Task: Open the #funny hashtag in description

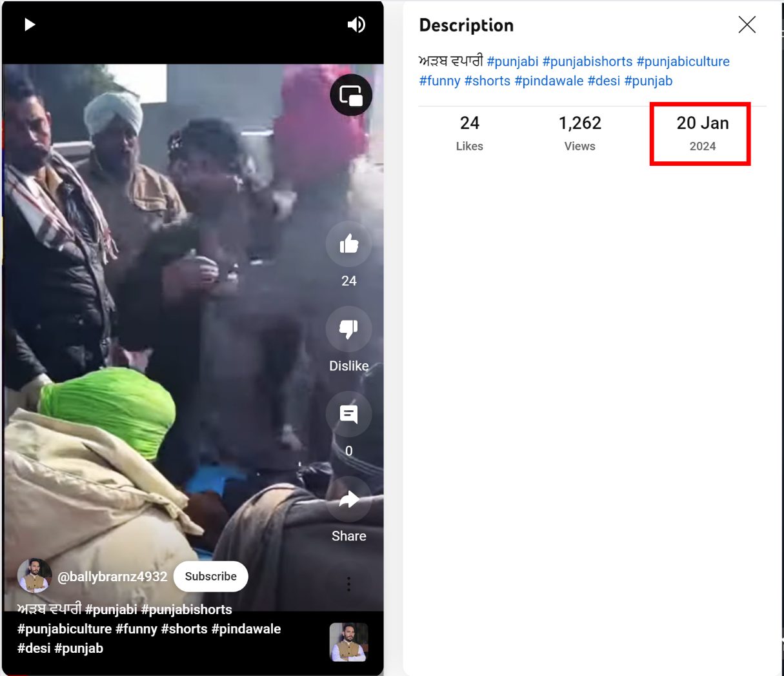Action: [439, 81]
